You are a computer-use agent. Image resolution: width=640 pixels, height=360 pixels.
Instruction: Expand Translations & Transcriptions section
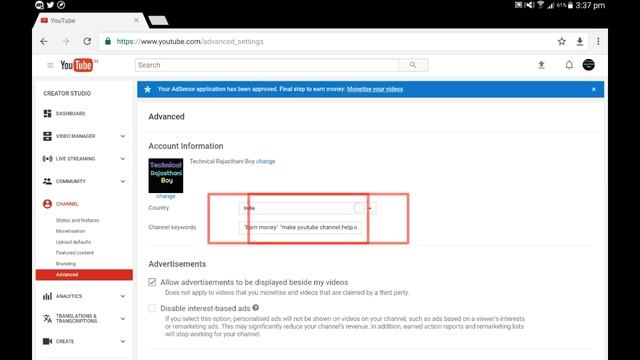123,318
